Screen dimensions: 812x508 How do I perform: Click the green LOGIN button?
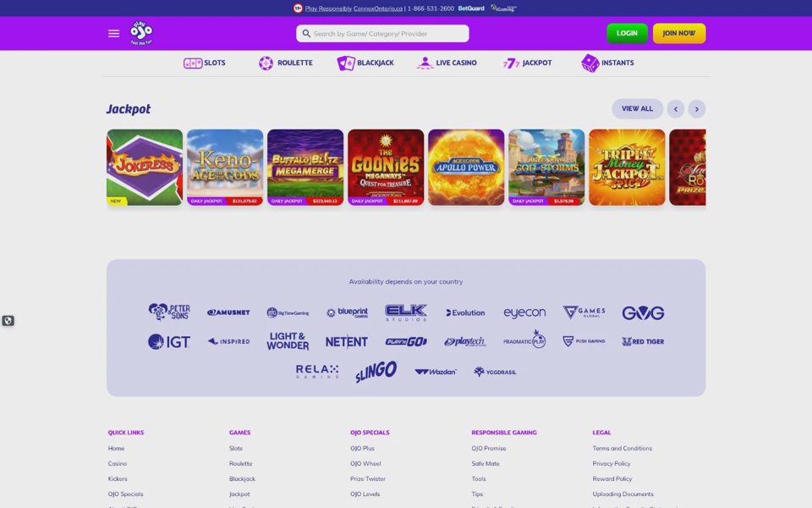[627, 33]
